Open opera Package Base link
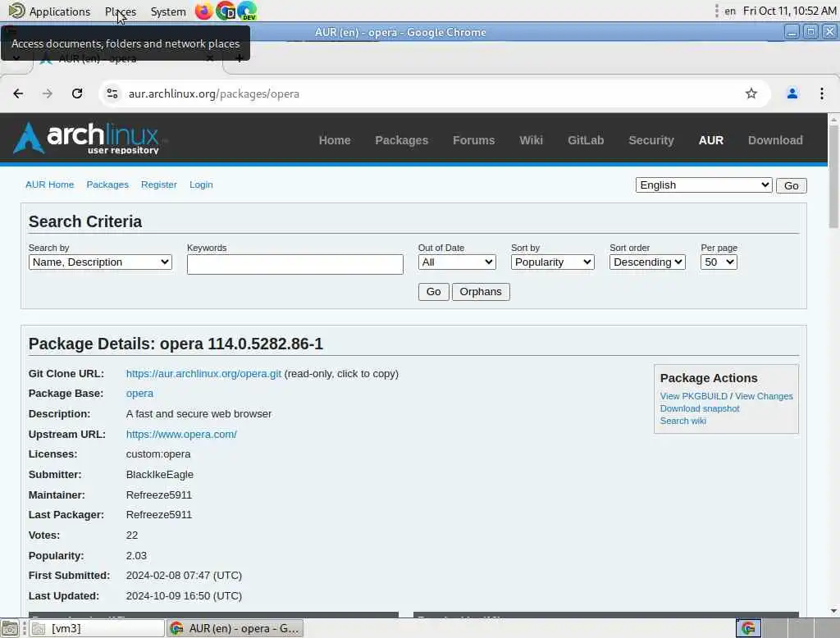 point(139,394)
